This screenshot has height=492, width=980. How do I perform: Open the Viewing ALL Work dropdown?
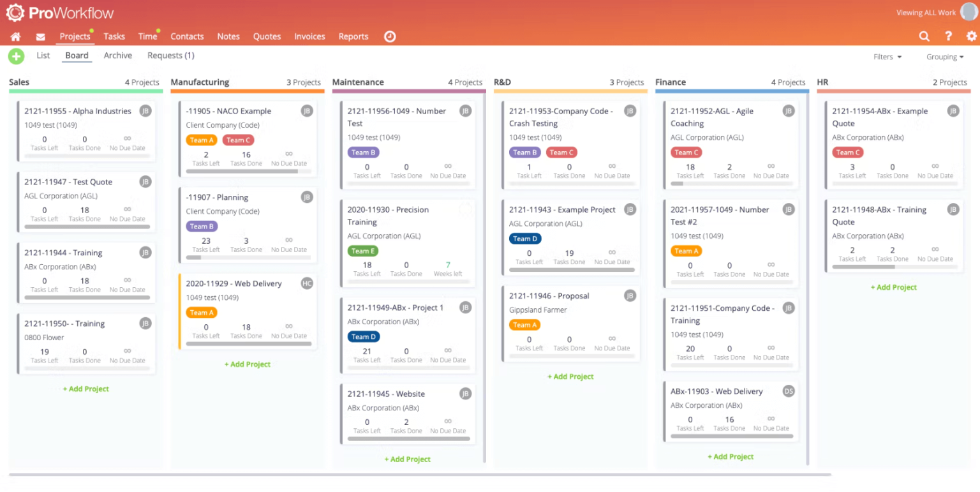click(x=926, y=12)
